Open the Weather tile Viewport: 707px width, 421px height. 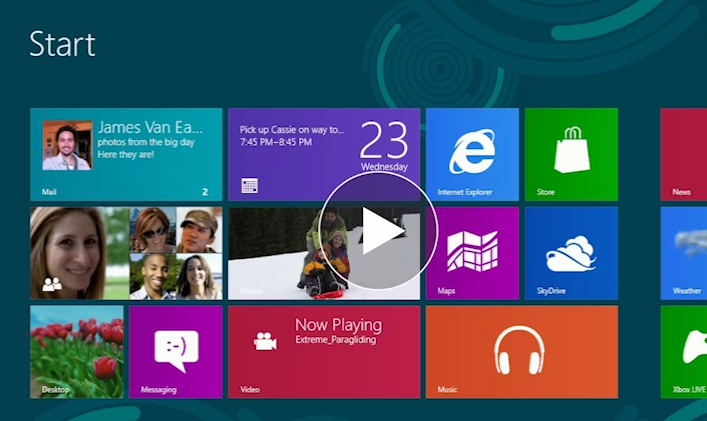pos(684,253)
